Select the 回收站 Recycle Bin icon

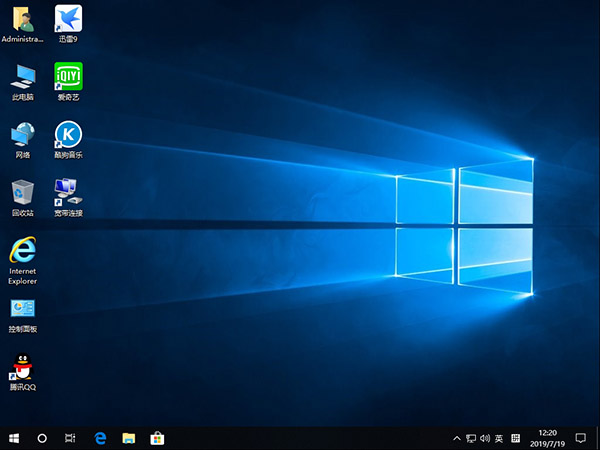click(23, 198)
